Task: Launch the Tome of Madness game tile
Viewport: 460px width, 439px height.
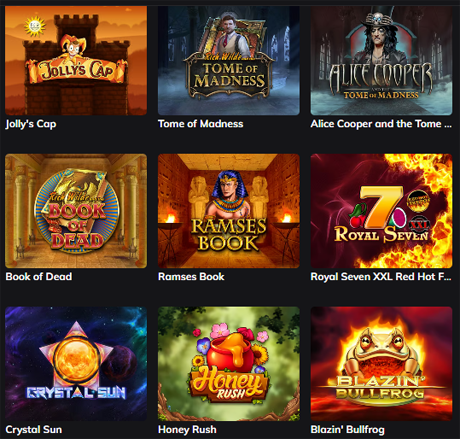Action: [229, 60]
